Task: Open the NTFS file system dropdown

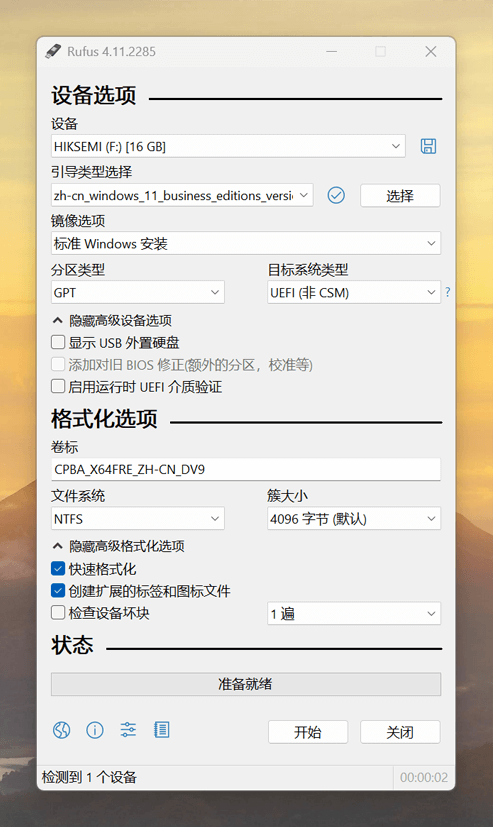Action: (138, 518)
